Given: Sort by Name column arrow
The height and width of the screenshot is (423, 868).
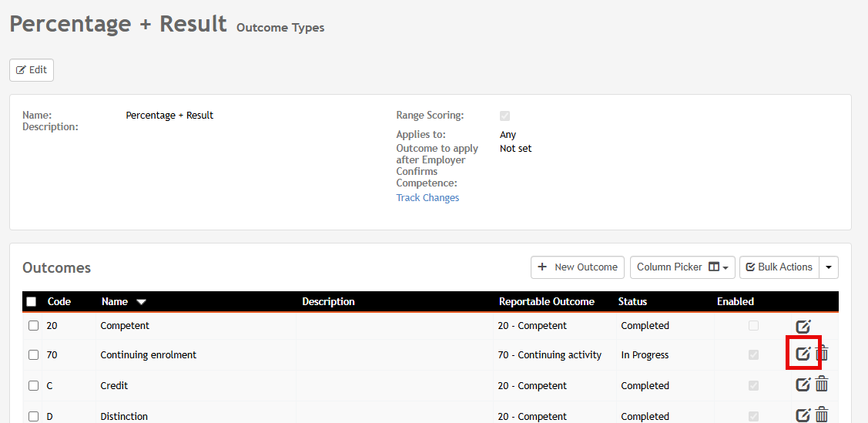Looking at the screenshot, I should click(x=141, y=302).
